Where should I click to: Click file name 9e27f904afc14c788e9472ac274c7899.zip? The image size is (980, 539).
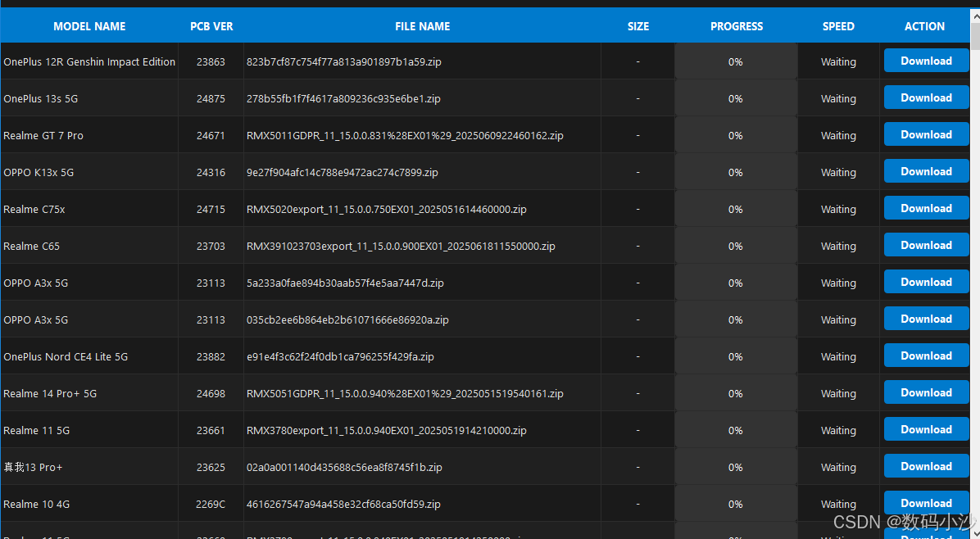click(x=342, y=172)
